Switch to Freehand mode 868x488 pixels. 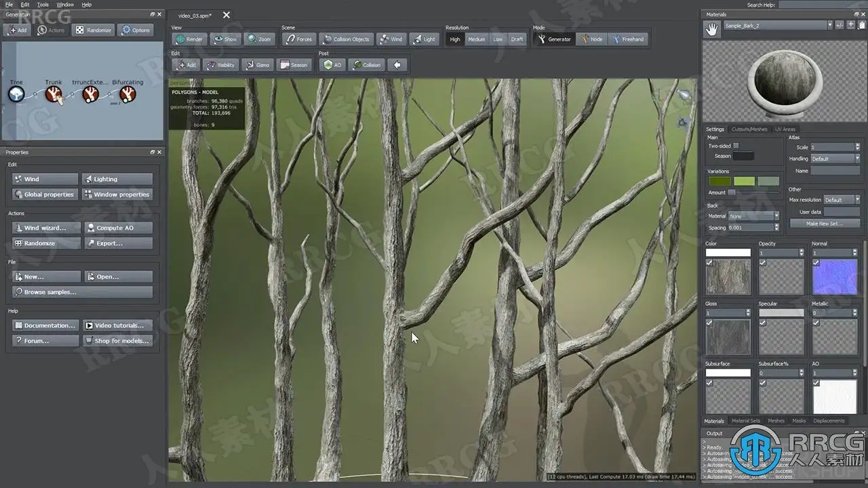click(x=627, y=39)
